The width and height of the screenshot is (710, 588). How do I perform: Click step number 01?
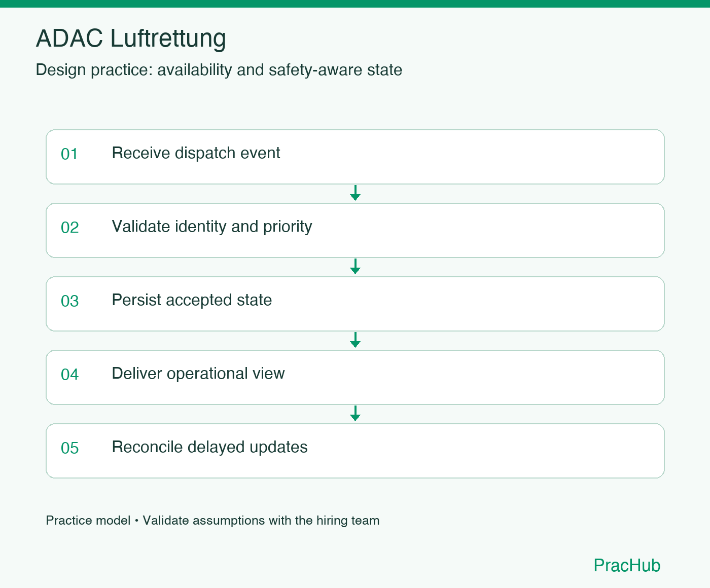69,154
